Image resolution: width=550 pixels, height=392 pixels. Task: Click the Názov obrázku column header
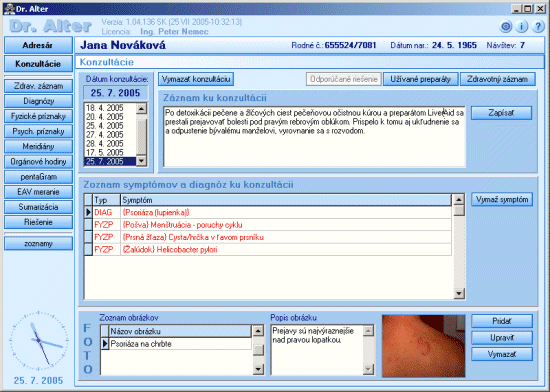tap(180, 331)
